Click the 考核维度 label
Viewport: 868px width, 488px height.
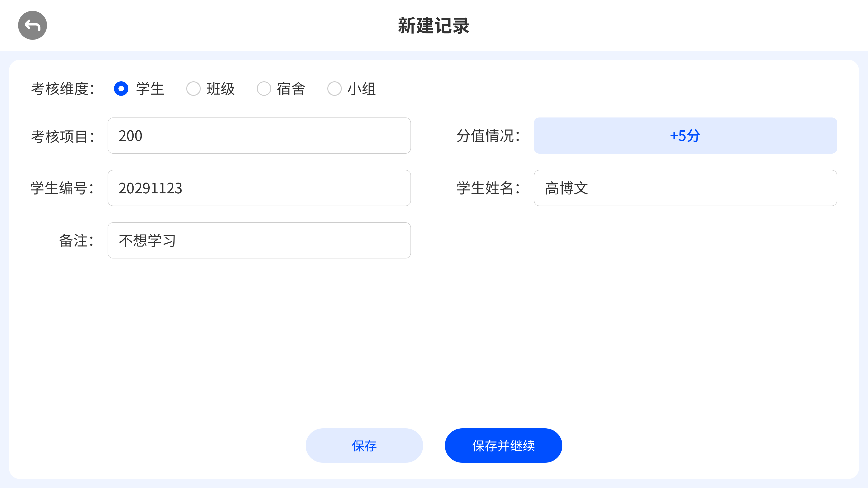tap(63, 89)
